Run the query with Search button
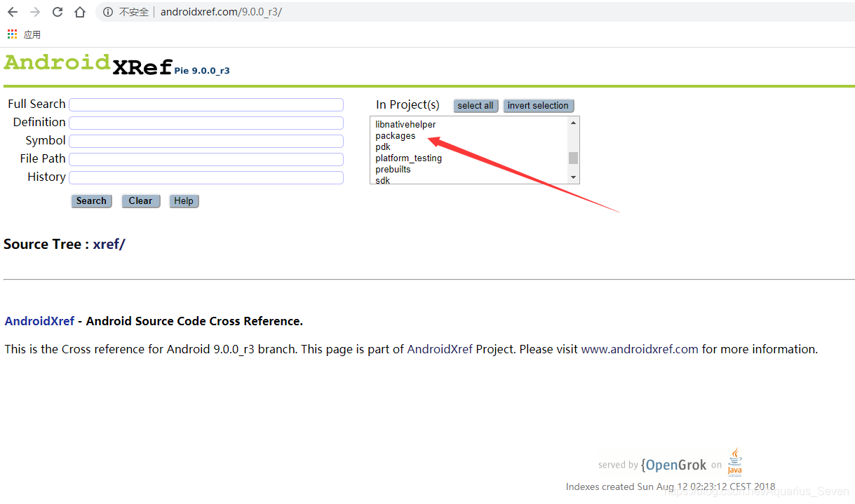The width and height of the screenshot is (855, 504). click(x=91, y=201)
